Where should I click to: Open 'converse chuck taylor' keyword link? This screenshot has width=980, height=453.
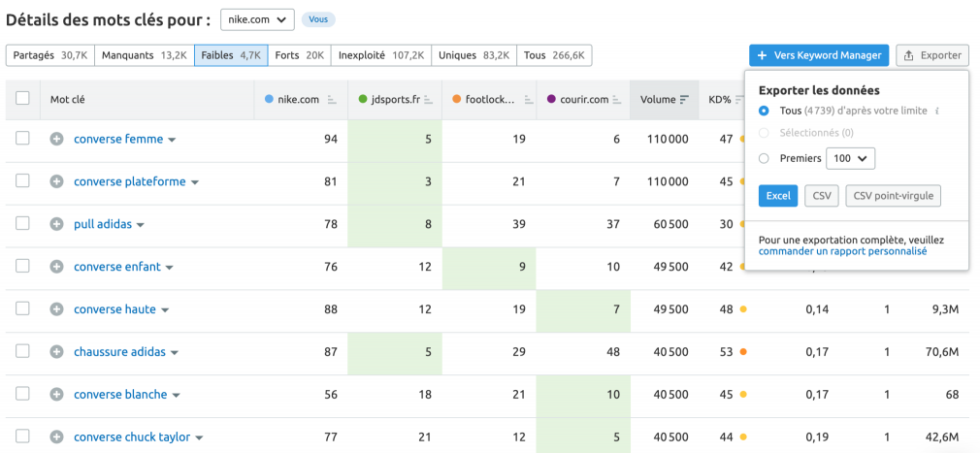point(132,437)
